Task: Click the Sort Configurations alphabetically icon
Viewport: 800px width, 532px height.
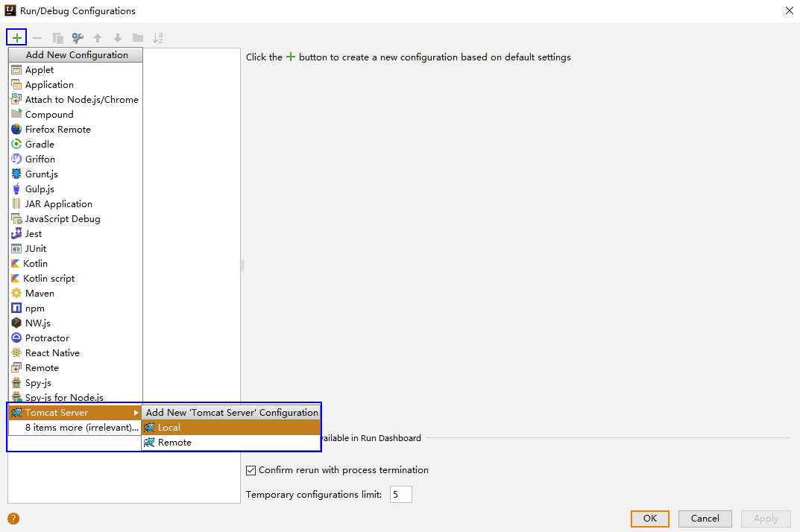Action: 158,38
